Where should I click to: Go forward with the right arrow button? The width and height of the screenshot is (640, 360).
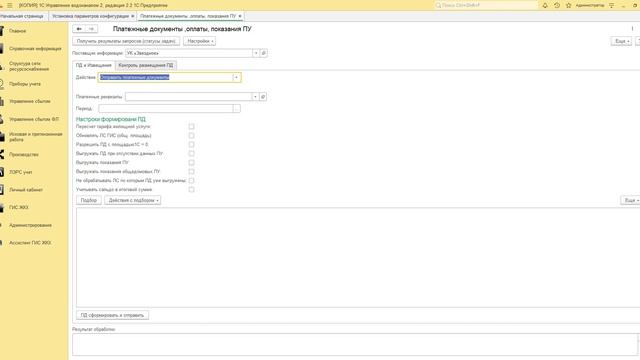[x=91, y=29]
